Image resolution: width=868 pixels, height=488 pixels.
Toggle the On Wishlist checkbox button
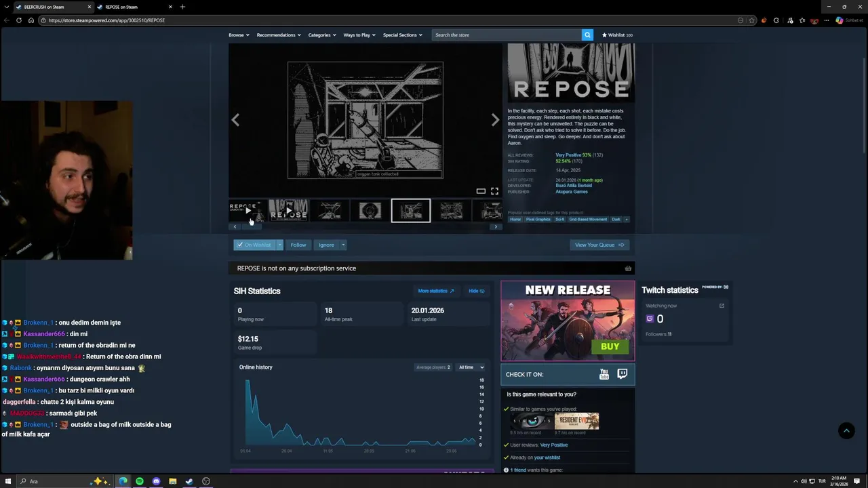coord(254,245)
